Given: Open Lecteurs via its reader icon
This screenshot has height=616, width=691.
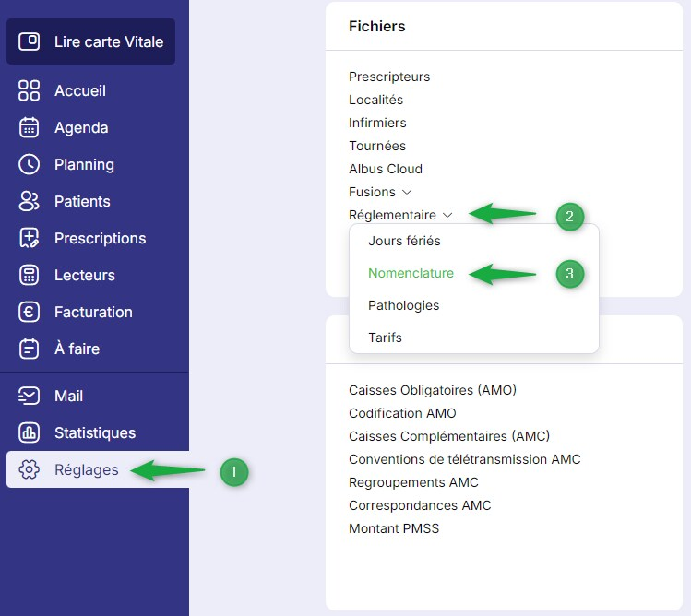Looking at the screenshot, I should coord(29,275).
